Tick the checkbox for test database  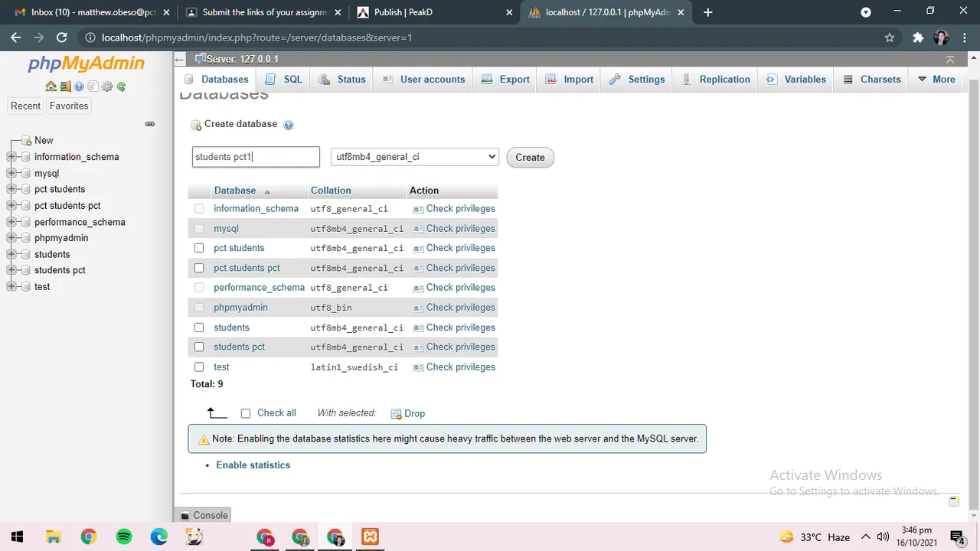(x=199, y=367)
